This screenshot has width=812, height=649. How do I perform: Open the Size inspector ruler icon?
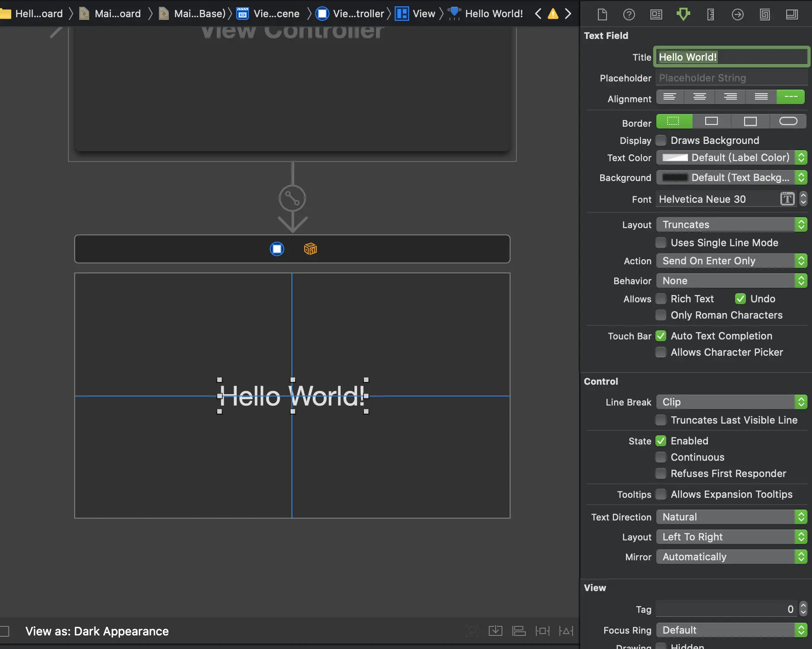(x=711, y=14)
